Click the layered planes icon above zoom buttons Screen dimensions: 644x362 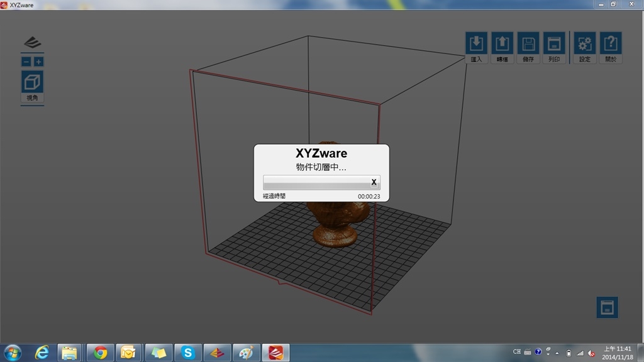(33, 42)
